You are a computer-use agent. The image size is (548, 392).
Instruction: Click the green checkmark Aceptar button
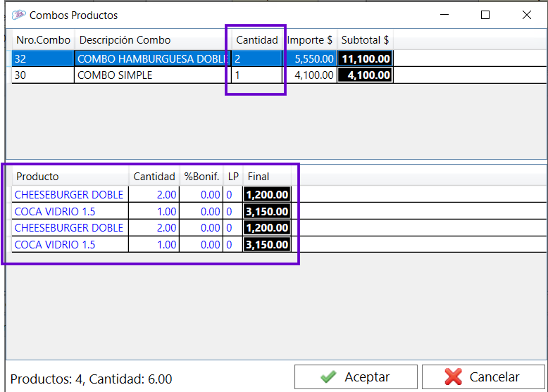click(356, 377)
